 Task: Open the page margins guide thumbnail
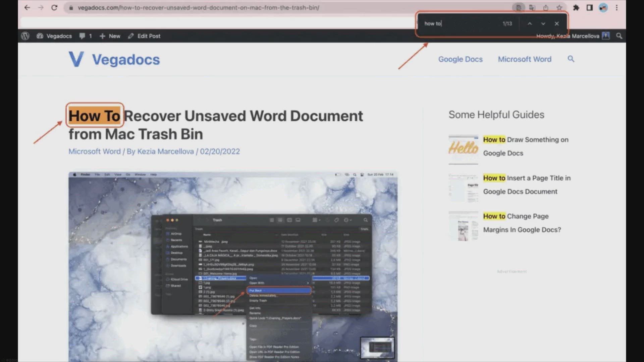463,226
